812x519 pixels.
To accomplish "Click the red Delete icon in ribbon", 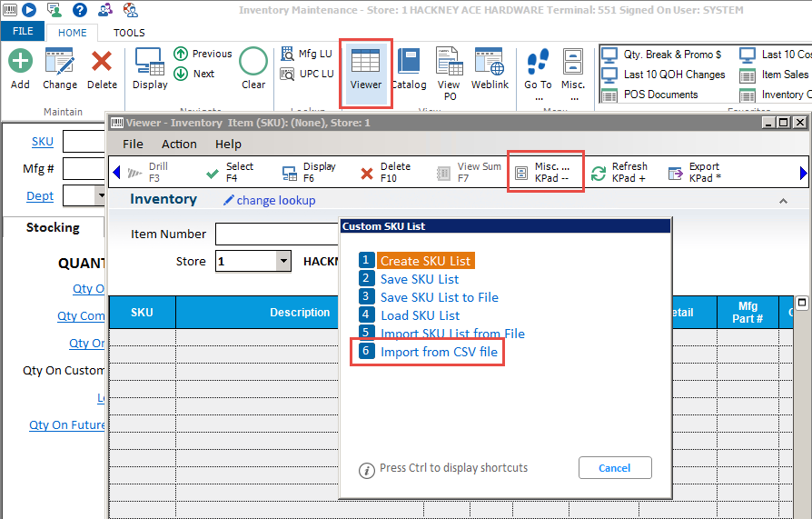I will pyautogui.click(x=102, y=61).
